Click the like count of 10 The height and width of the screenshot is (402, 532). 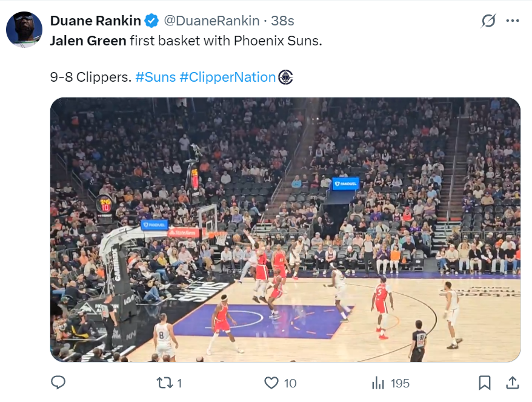pyautogui.click(x=290, y=383)
